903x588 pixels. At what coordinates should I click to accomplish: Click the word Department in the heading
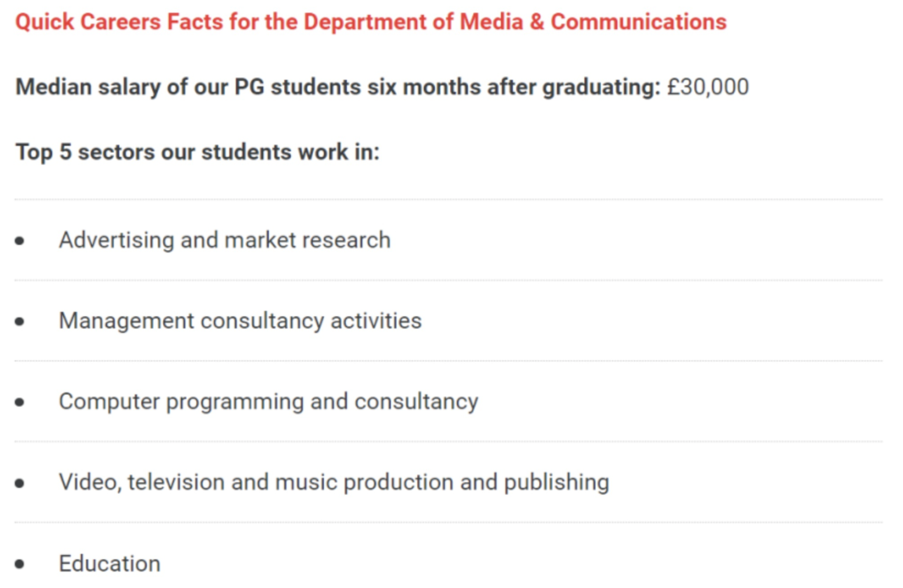[365, 23]
